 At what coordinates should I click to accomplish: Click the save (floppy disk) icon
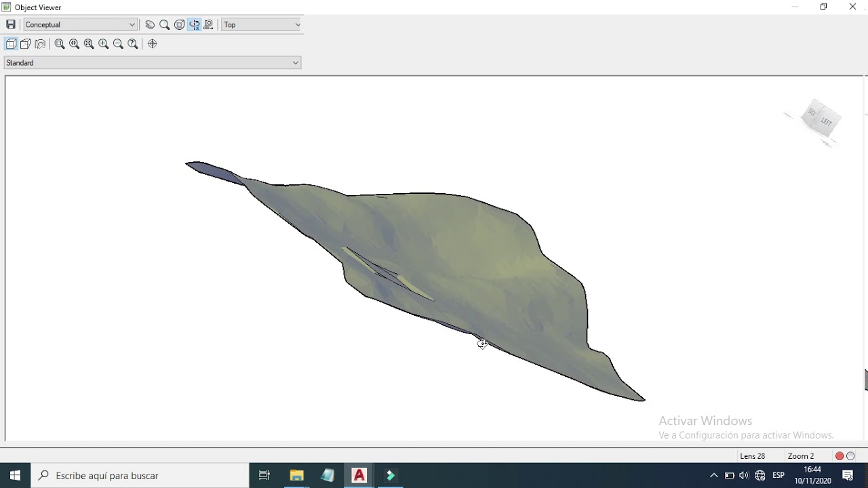click(11, 24)
